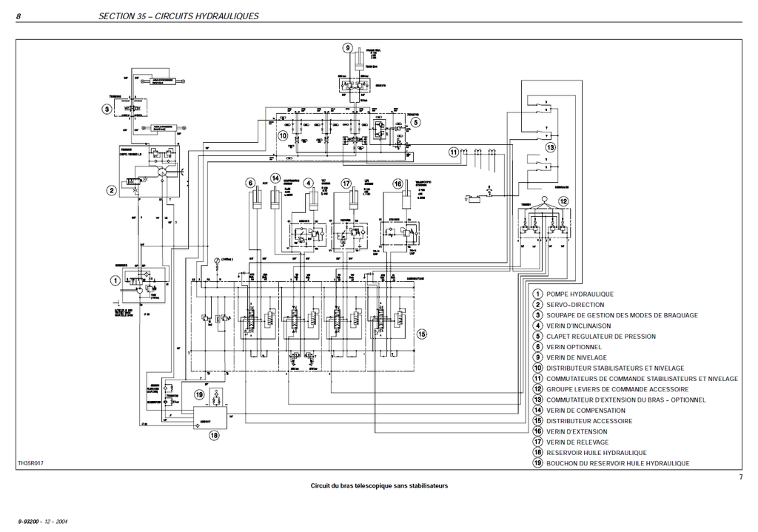Select legend entry RESERVOIR HUILE HYDRAULIQUE

click(x=597, y=453)
